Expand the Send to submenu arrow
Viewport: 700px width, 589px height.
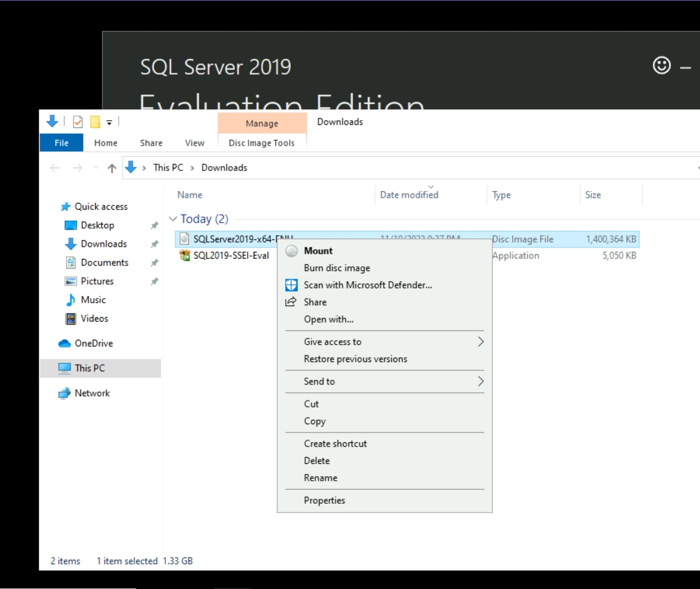click(480, 381)
